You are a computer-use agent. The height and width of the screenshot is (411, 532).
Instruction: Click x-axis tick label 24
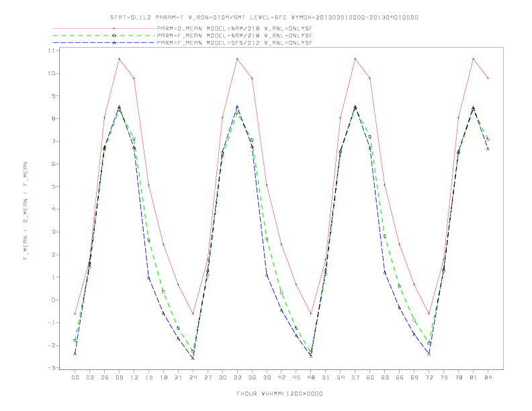193,377
